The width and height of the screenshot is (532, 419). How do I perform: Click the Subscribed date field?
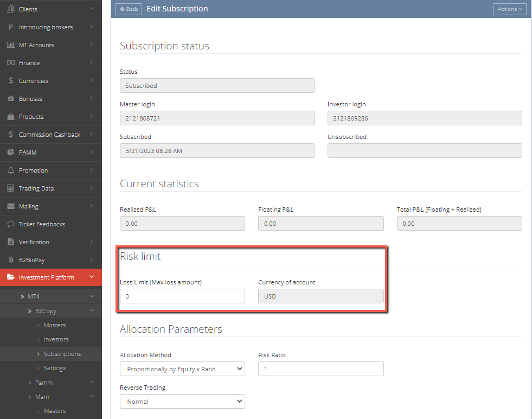point(217,151)
